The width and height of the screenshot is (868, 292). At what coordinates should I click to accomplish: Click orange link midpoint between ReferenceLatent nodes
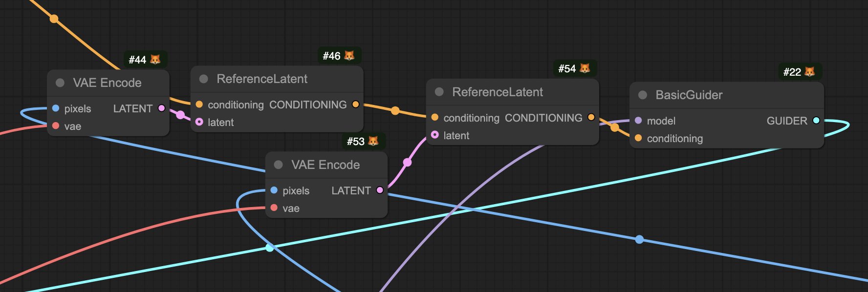tap(395, 111)
